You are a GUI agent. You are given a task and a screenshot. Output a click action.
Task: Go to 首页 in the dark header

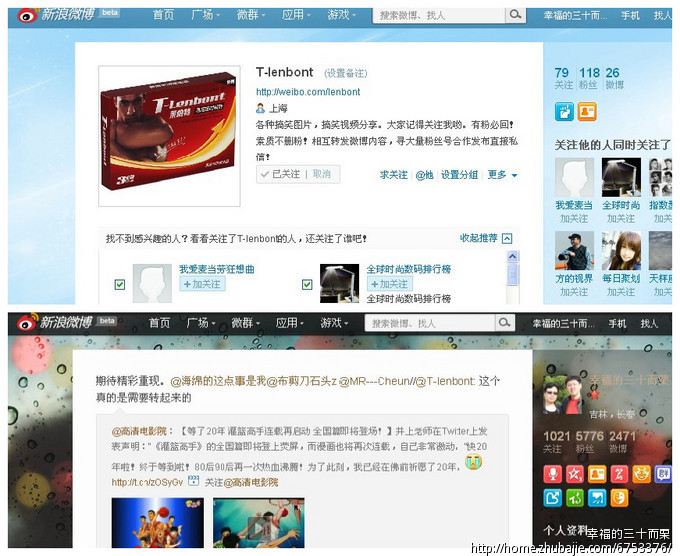point(160,323)
